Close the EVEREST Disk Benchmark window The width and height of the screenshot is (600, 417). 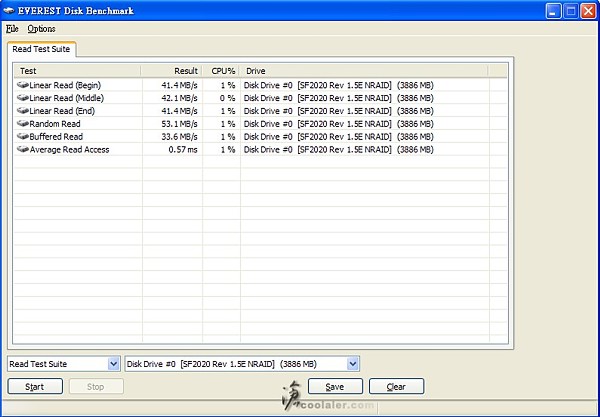pyautogui.click(x=588, y=11)
